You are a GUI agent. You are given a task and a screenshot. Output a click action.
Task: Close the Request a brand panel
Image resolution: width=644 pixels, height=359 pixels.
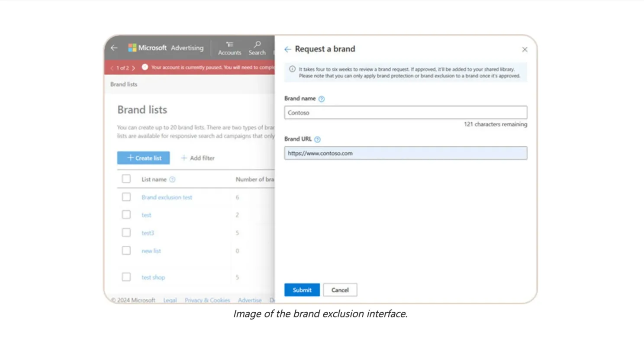pyautogui.click(x=525, y=50)
